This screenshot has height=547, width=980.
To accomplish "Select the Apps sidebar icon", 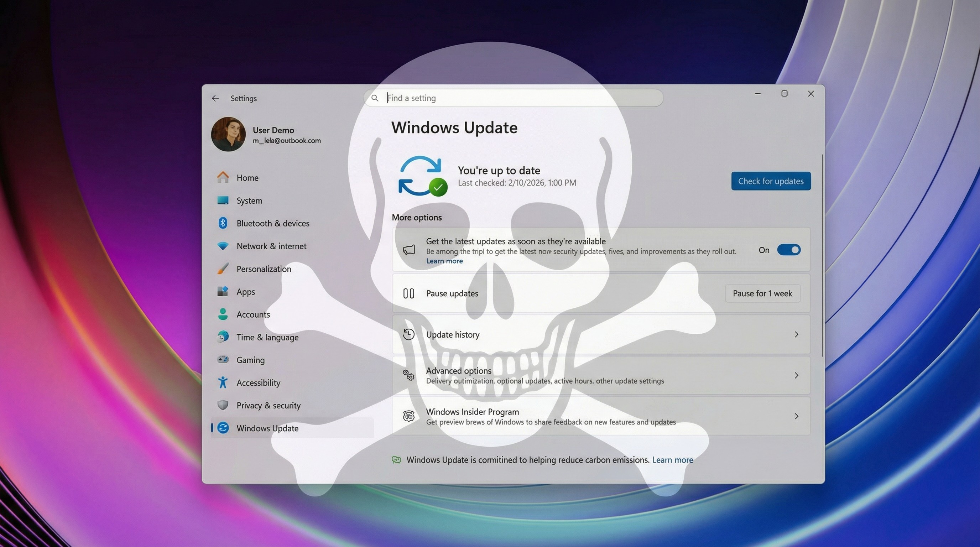I will click(223, 291).
